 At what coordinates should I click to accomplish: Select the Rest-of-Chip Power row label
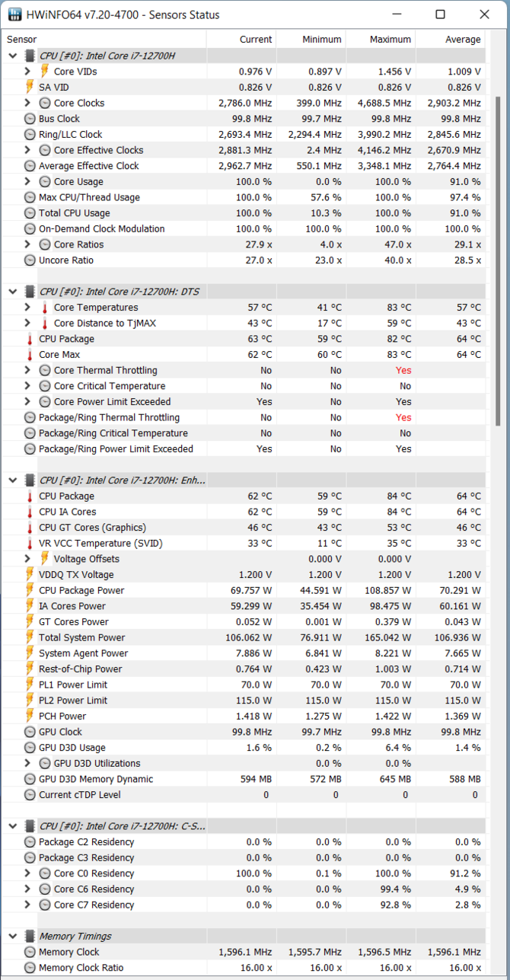tap(81, 669)
